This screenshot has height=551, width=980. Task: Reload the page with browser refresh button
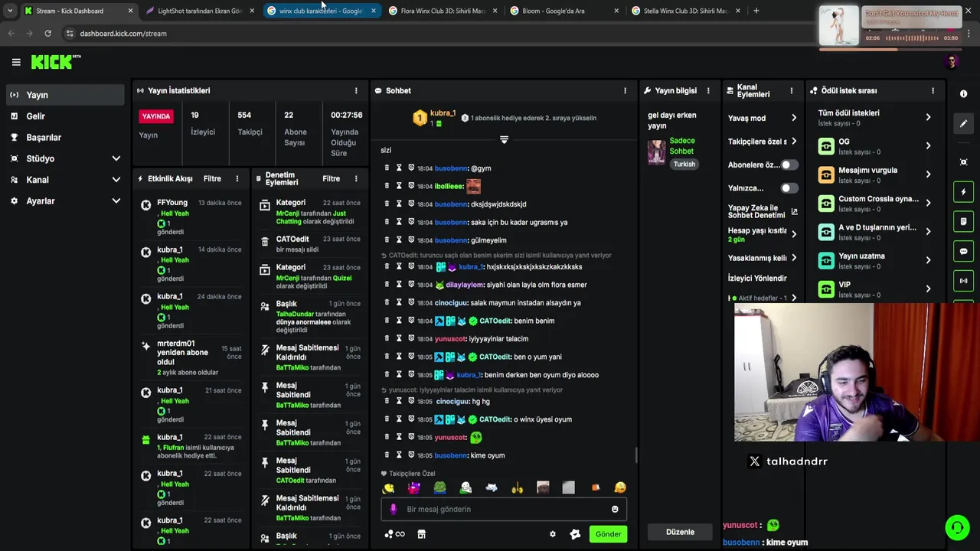[x=47, y=34]
